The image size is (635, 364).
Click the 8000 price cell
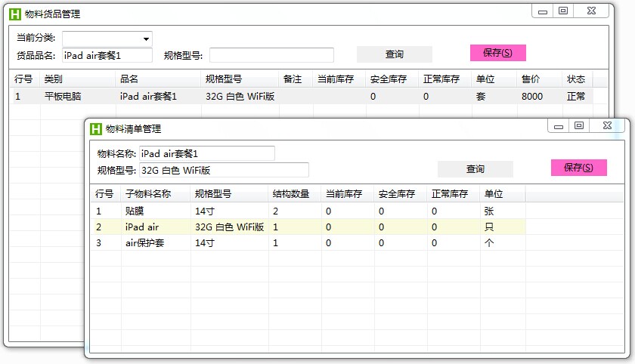click(x=540, y=96)
